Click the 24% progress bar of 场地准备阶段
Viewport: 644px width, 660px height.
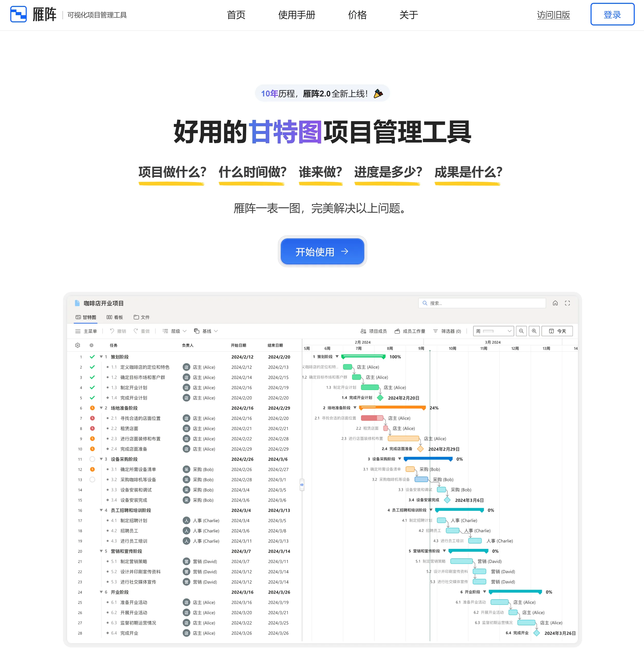click(392, 408)
